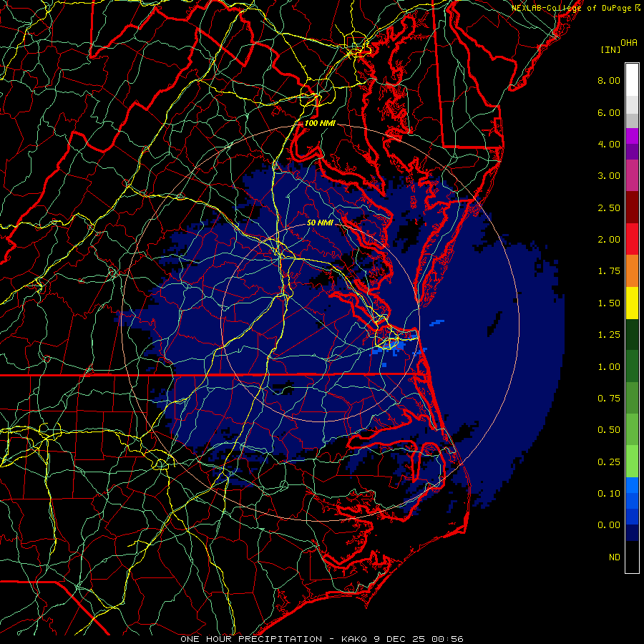644x644 pixels.
Task: Click the OHA product label
Action: click(x=629, y=43)
